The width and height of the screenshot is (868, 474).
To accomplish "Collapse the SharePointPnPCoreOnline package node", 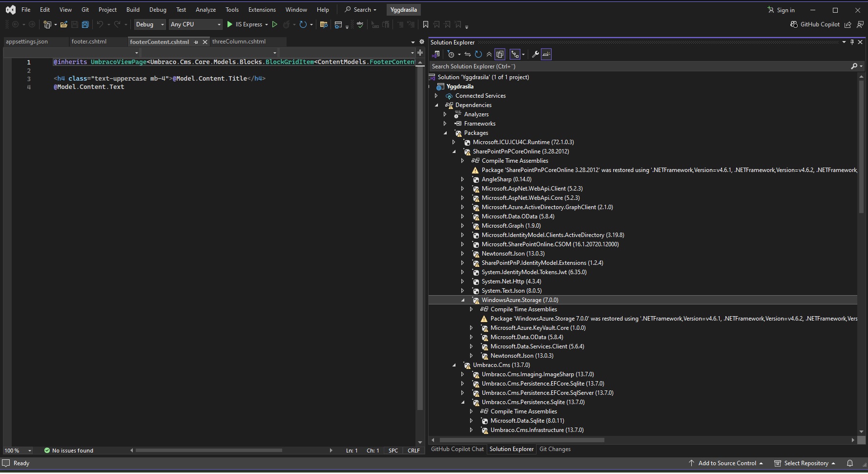I will tap(454, 152).
